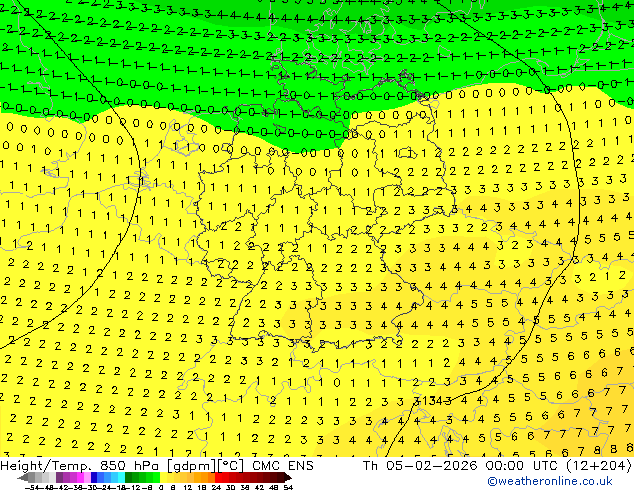Click the dark blue swatch in the legend
Viewport: 634px width, 490px height.
tap(94, 477)
